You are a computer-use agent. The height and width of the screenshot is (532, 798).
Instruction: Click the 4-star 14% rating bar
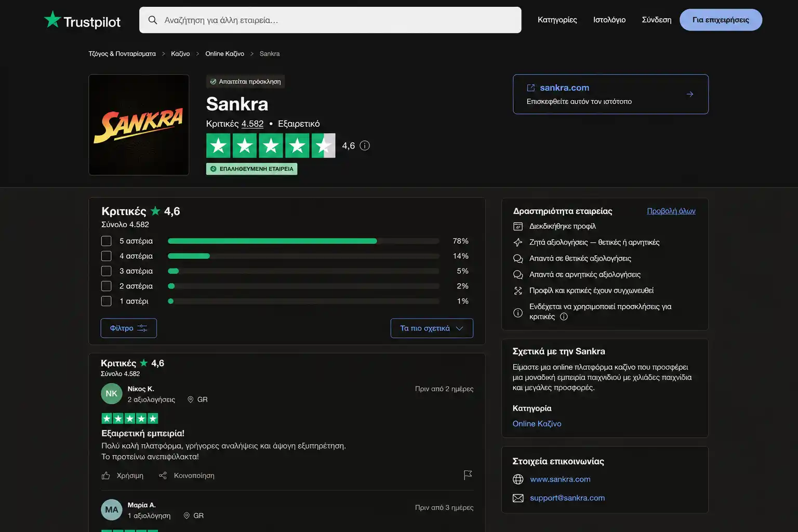303,256
